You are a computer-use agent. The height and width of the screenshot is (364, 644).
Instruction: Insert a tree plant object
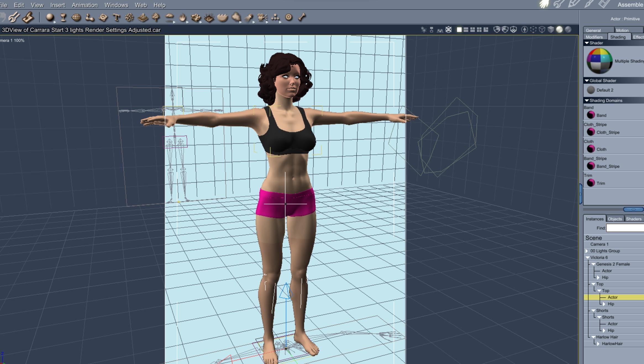(x=156, y=17)
